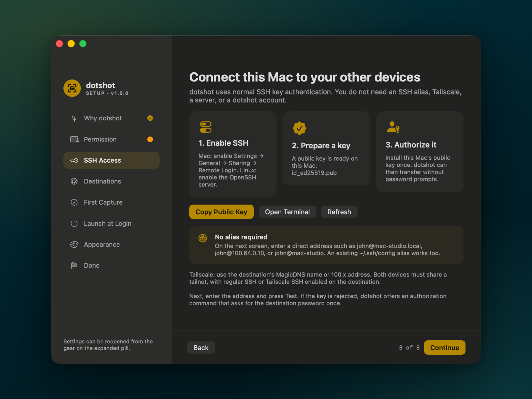Click the paragraph starting Next, enter the address
This screenshot has height=399, width=532.
[318, 300]
